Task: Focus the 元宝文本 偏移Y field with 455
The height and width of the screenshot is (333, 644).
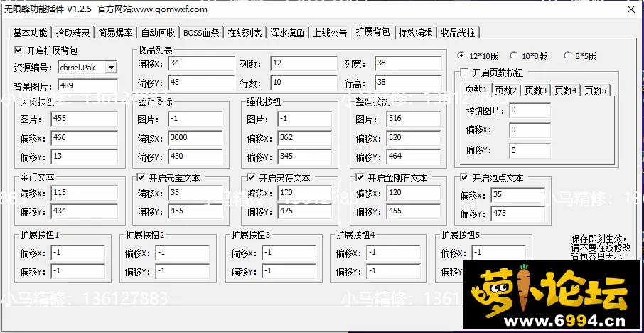Action: pos(195,211)
